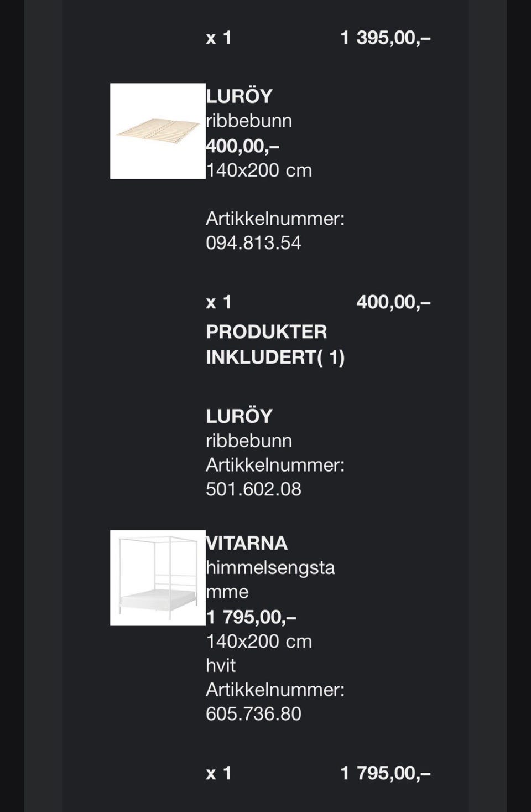Click the LURÖY unit price 400,00,–

coord(243,146)
